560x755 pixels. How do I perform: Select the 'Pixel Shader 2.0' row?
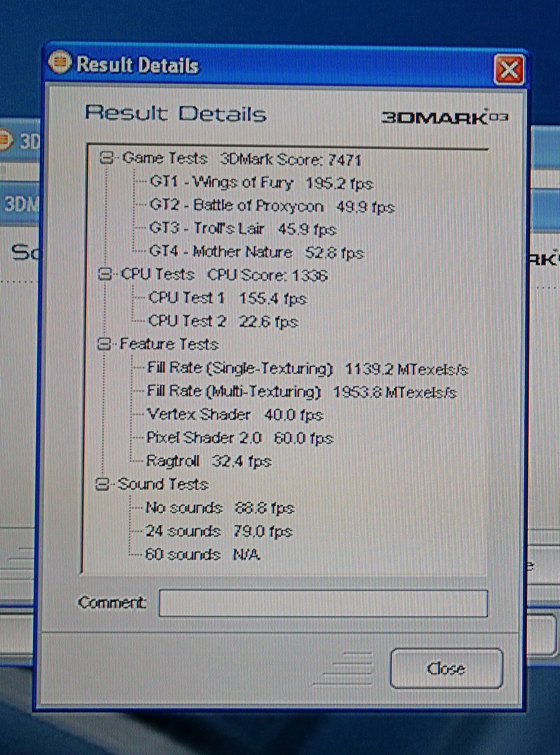[240, 438]
